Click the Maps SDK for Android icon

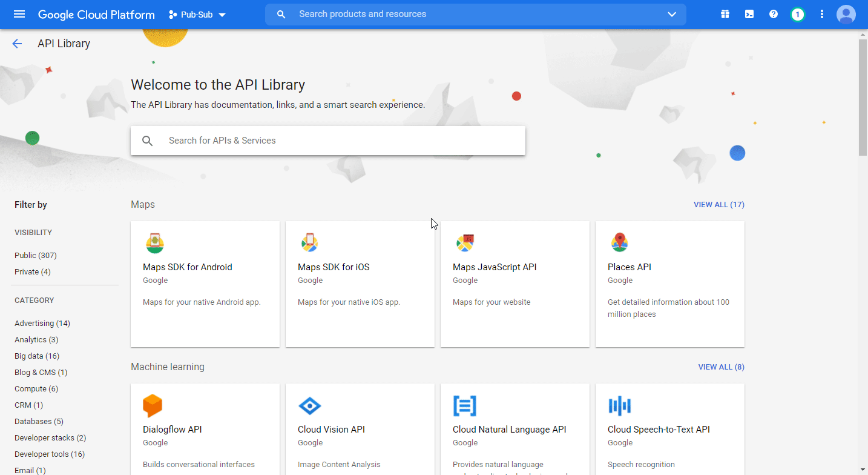[155, 243]
